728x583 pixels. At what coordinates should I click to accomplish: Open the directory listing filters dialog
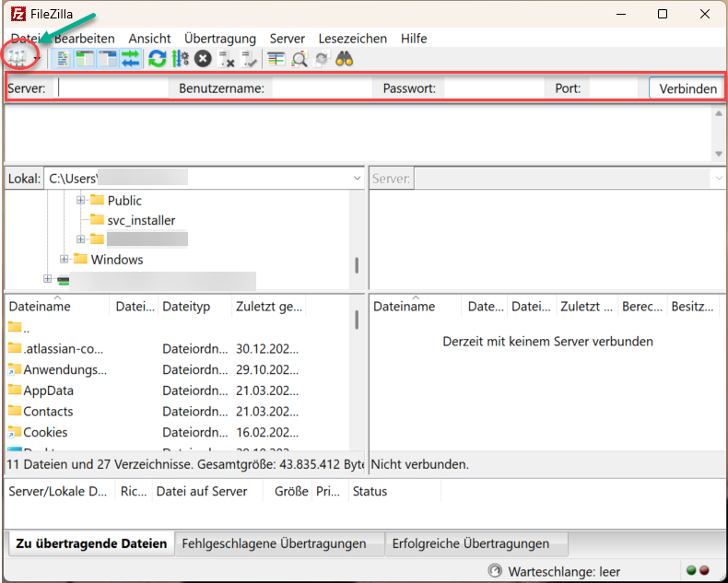click(x=276, y=59)
